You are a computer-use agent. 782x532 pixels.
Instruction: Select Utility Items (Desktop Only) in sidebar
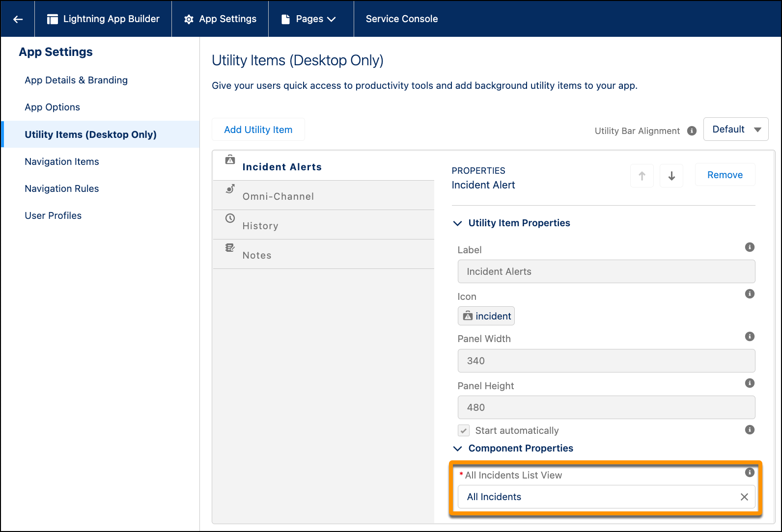(x=100, y=134)
